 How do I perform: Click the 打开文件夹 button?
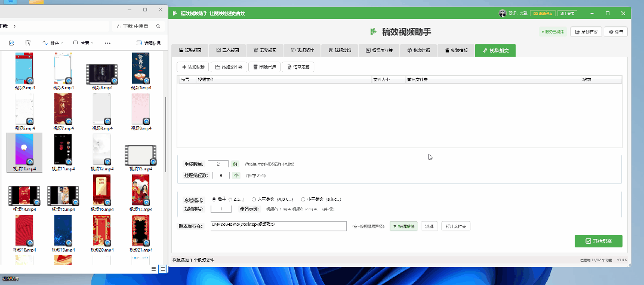(455, 226)
